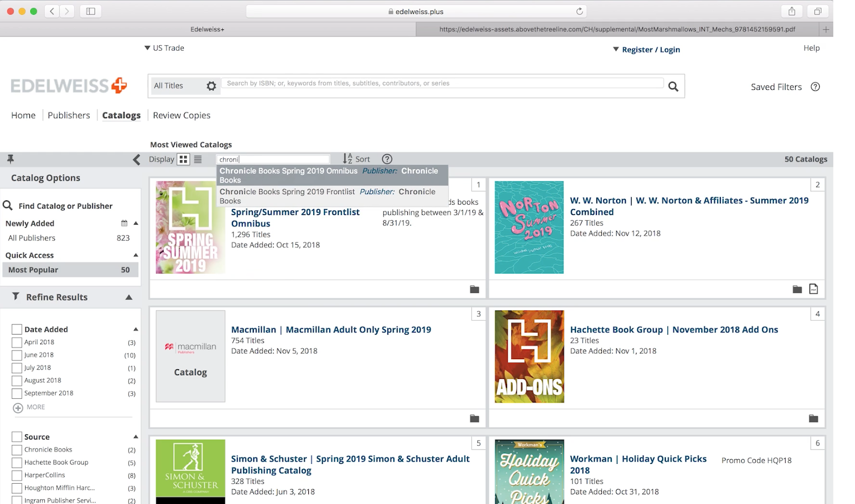
Task: Go to Home nav tab
Action: coord(24,115)
